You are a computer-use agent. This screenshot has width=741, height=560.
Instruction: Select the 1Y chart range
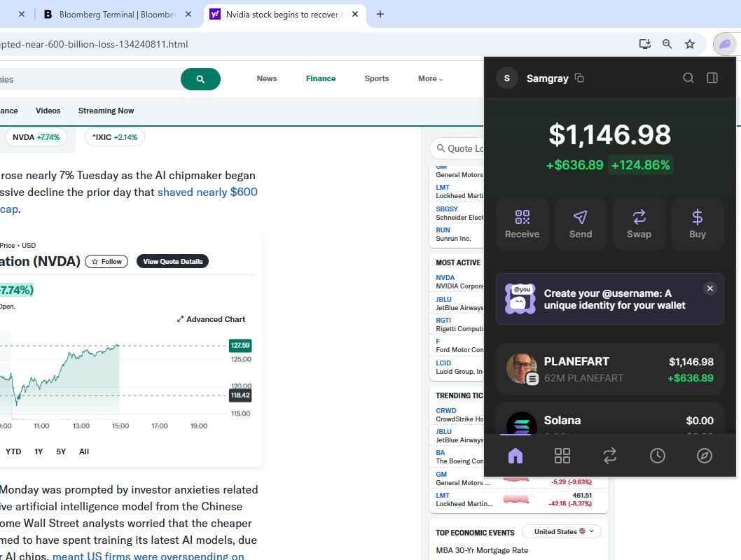[x=39, y=451]
